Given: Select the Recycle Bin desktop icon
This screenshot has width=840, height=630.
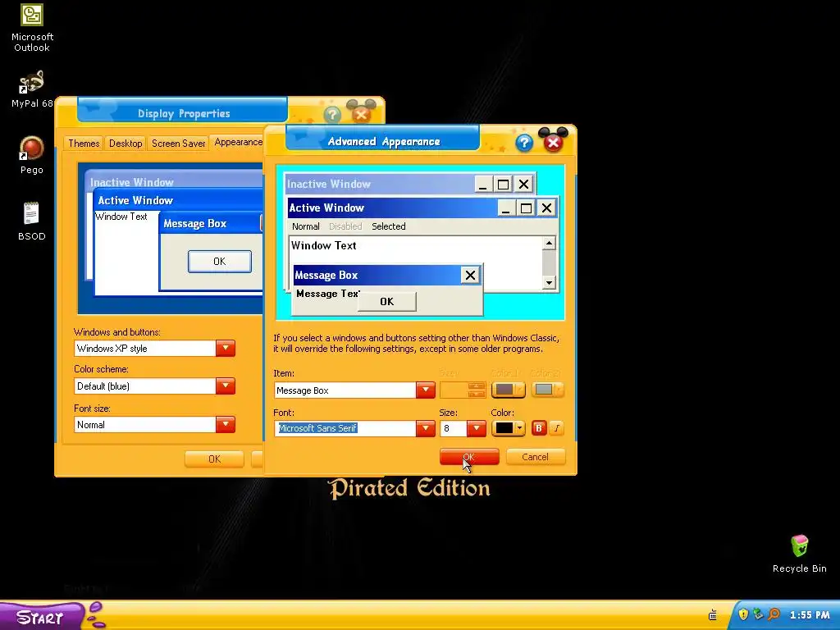Looking at the screenshot, I should point(799,554).
